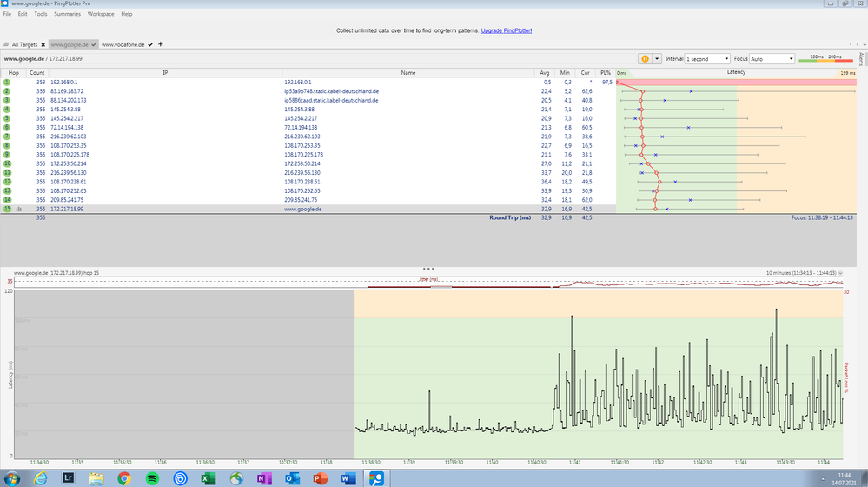Open Windows Explorer folder from the taskbar

(96, 478)
